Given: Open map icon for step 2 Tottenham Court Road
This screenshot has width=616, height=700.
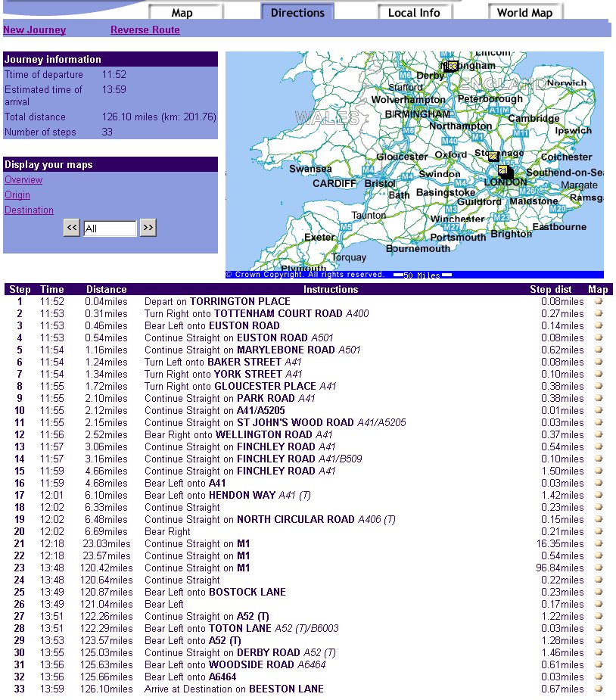Looking at the screenshot, I should click(x=598, y=313).
